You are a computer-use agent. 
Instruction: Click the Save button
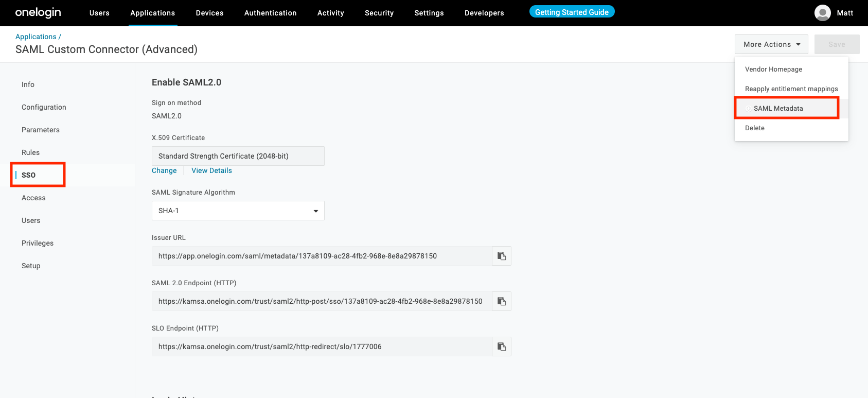837,44
